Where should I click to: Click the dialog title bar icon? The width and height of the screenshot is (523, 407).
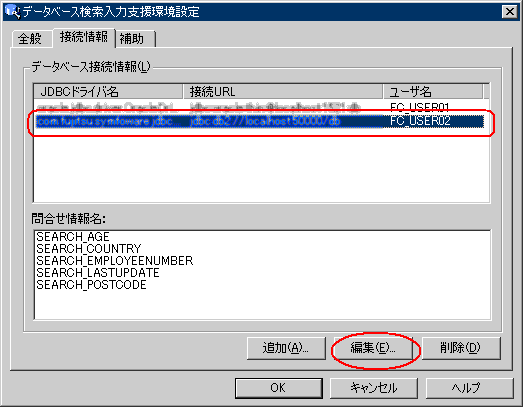coord(12,11)
